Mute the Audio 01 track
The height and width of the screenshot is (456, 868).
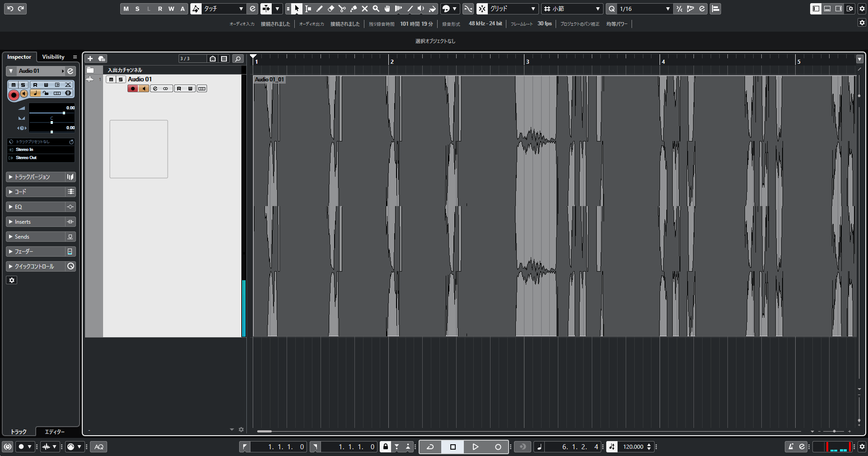[111, 80]
